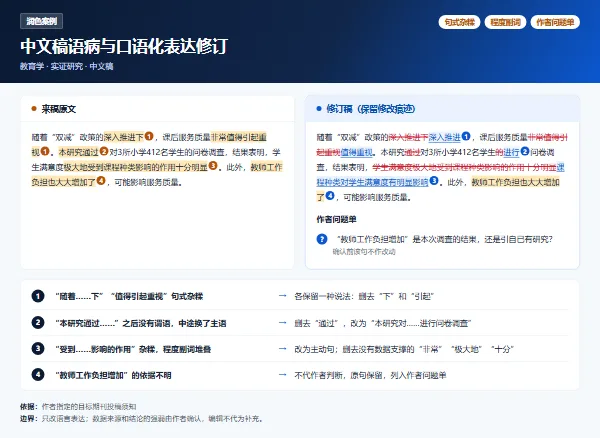Click blue marker 2 after inserted 进行
The height and width of the screenshot is (438, 600).
(x=525, y=151)
